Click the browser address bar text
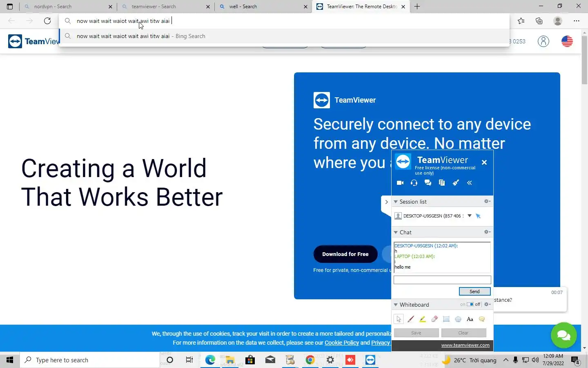 (123, 21)
